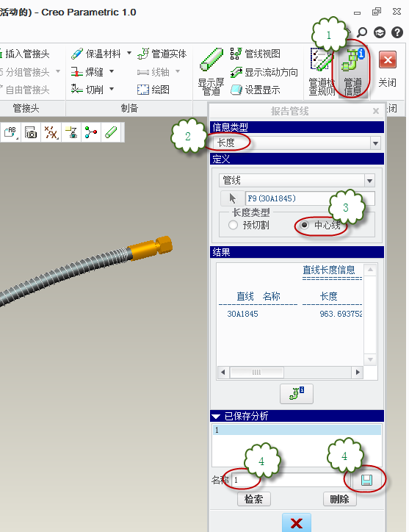409x532 pixels.
Task: Expand the 分组管接头 dropdown arrow
Action: (58, 71)
